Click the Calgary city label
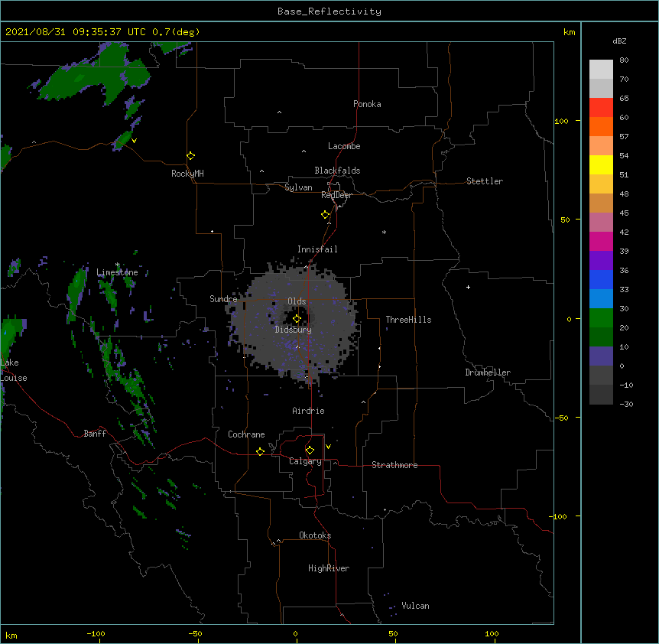This screenshot has width=659, height=644. pos(305,461)
